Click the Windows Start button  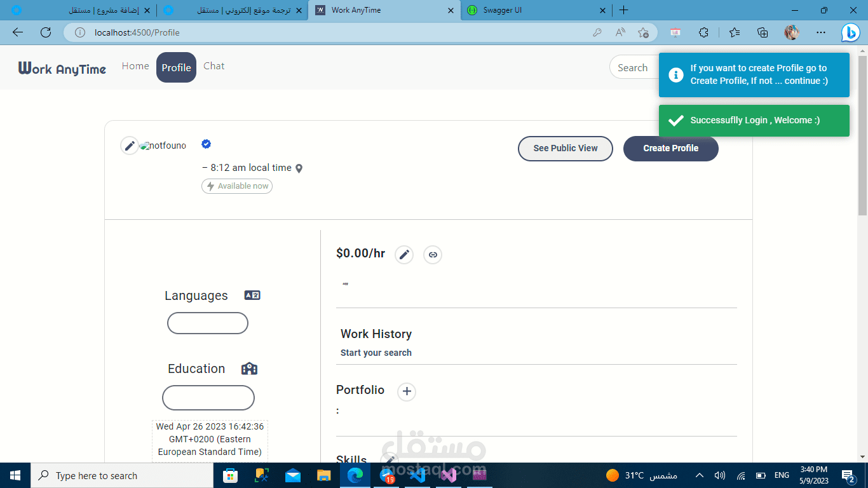point(15,475)
